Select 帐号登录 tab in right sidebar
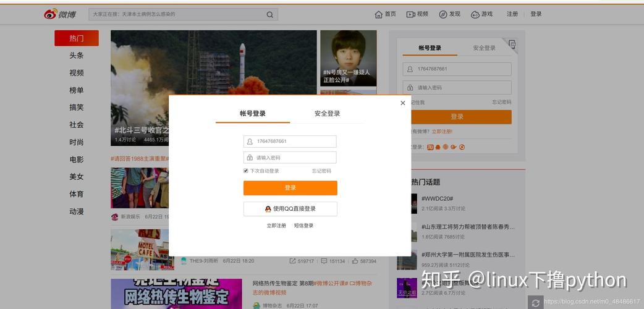644x309 pixels. [430, 48]
